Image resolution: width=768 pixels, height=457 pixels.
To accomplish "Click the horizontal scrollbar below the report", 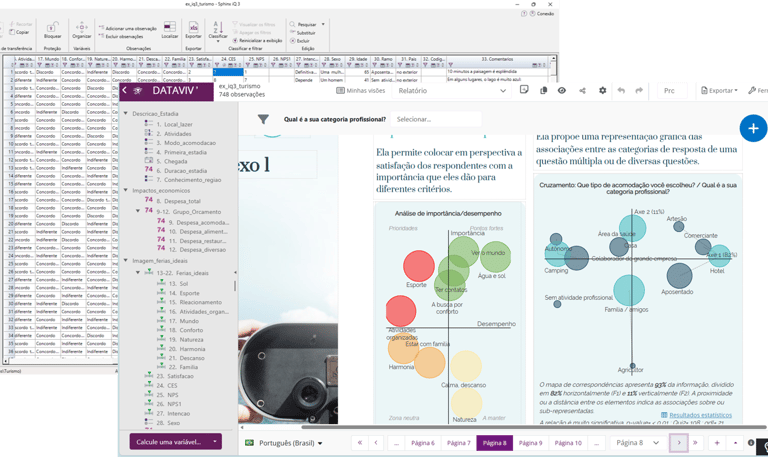I will pyautogui.click(x=534, y=427).
